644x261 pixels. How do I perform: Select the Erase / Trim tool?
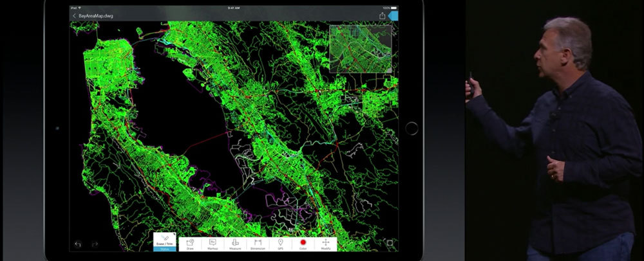(x=165, y=240)
